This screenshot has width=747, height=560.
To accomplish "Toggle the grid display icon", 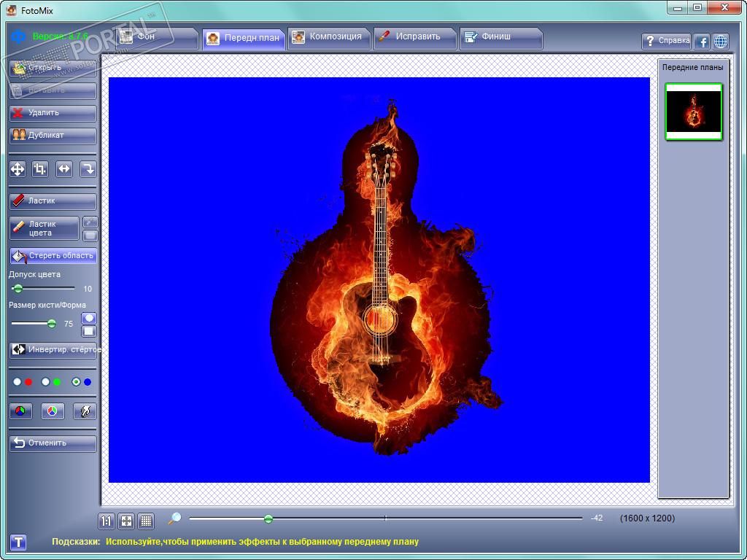I will tap(146, 521).
